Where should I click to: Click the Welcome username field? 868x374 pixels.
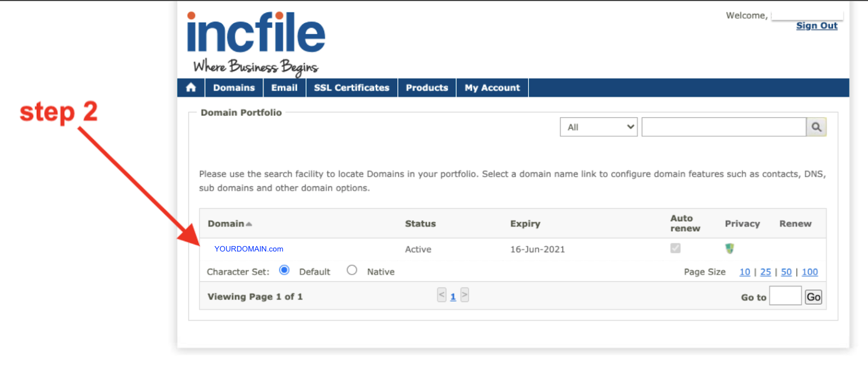click(x=807, y=15)
